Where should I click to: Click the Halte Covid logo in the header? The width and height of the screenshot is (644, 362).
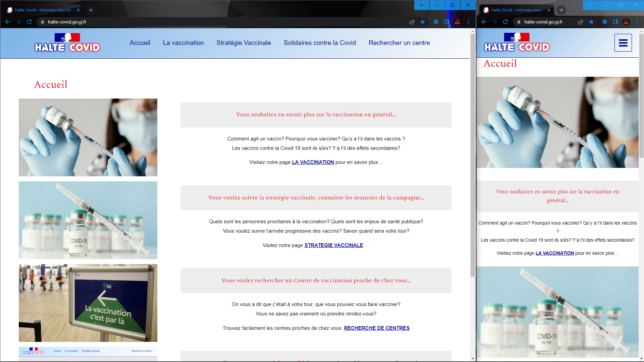(x=67, y=43)
